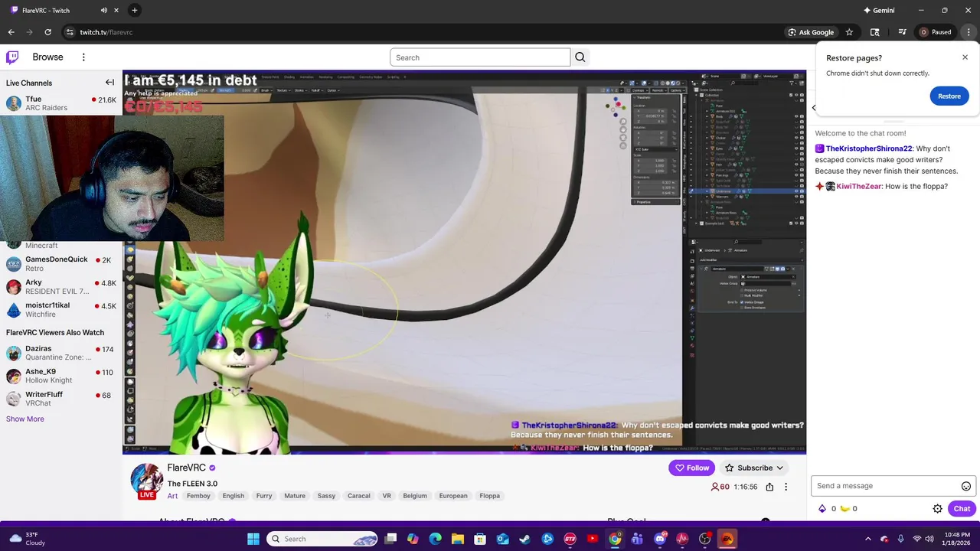980x551 pixels.
Task: Open Tfue's ARC Raiders channel
Action: pyautogui.click(x=61, y=103)
